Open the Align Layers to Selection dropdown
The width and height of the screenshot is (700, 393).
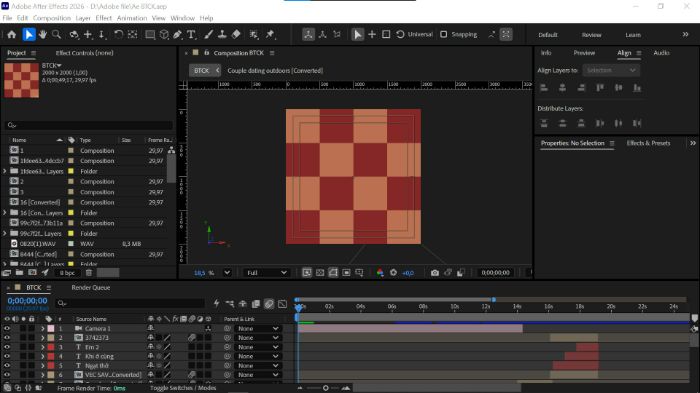tap(611, 70)
